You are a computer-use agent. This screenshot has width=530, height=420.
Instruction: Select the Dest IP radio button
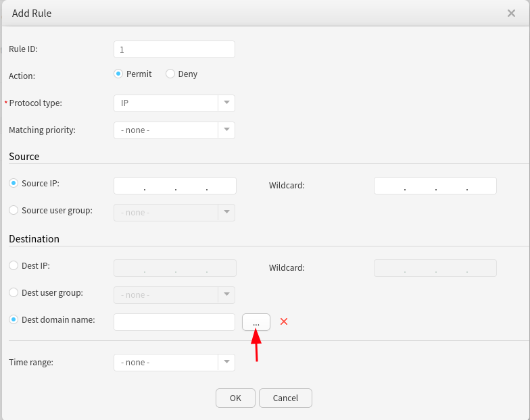[14, 265]
